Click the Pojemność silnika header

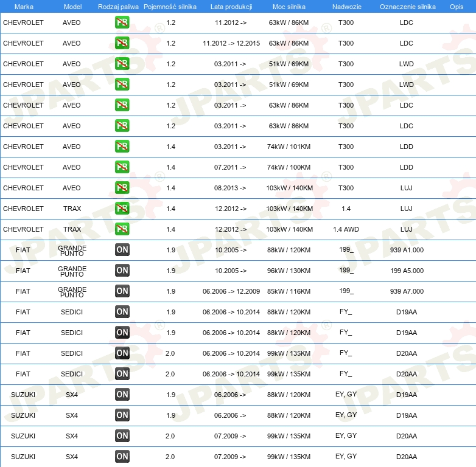click(x=170, y=7)
